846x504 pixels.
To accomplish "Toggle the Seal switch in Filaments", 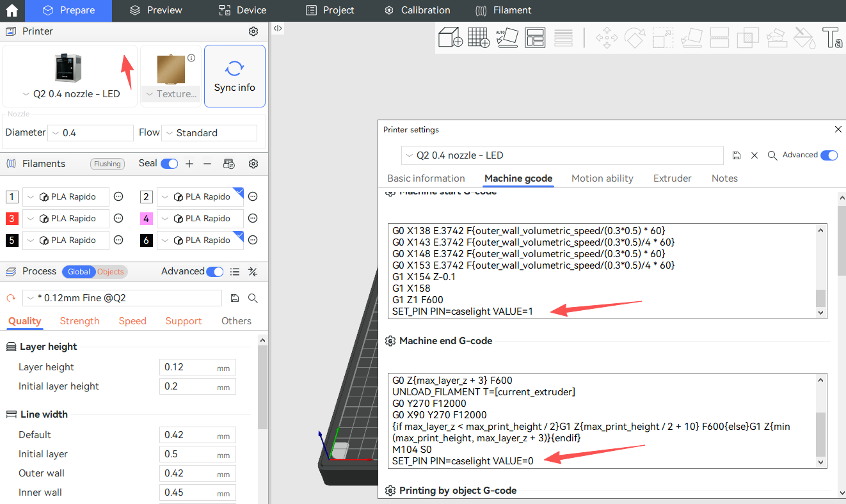I will 169,164.
